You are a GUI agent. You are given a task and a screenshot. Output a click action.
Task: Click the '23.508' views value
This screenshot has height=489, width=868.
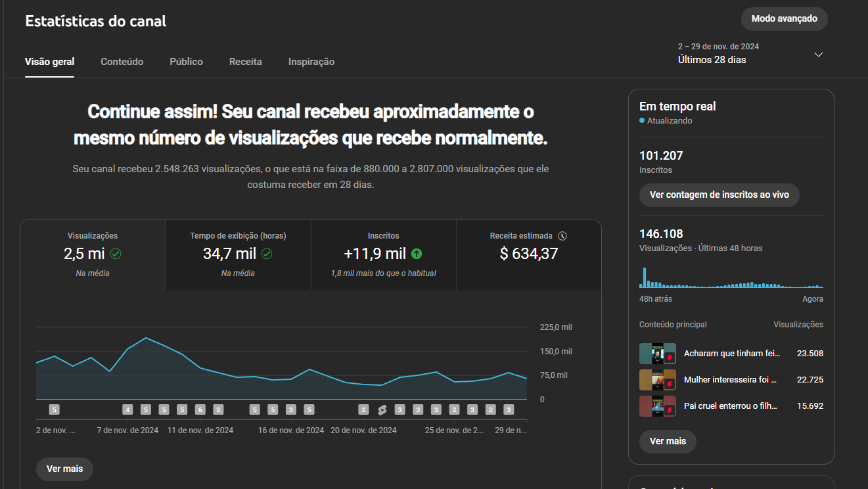click(810, 354)
